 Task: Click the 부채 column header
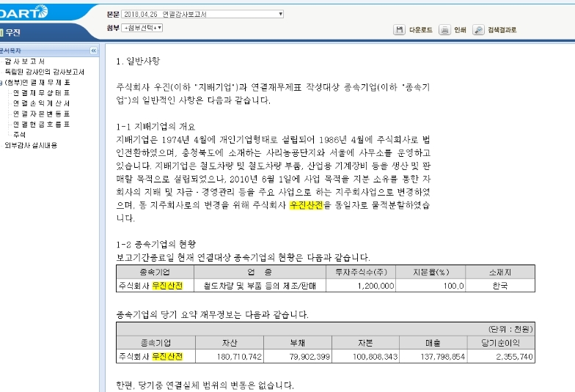coord(298,343)
